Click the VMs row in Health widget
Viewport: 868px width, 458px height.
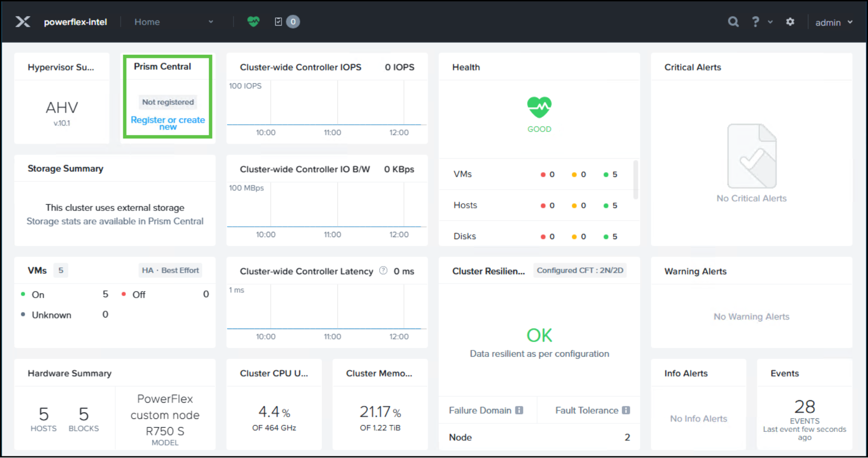tap(536, 174)
